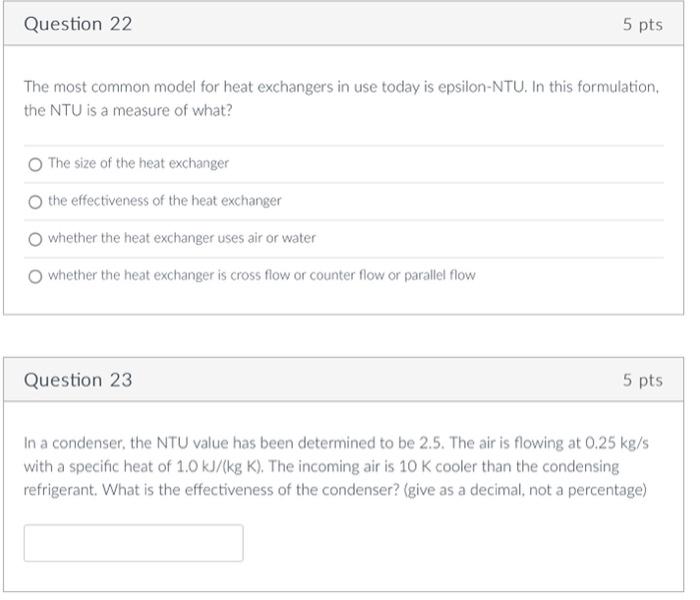
Task: Click 'the NTU is a measure of what?' line
Action: point(128,111)
